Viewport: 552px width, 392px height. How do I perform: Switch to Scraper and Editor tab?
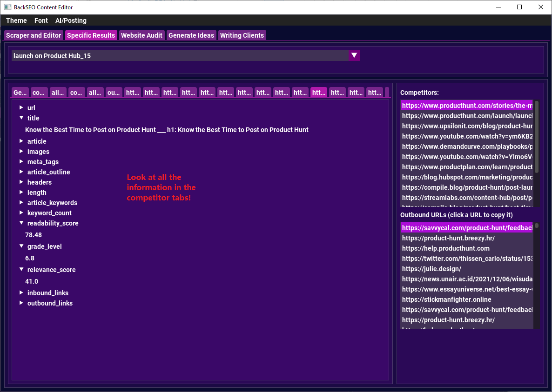[34, 35]
